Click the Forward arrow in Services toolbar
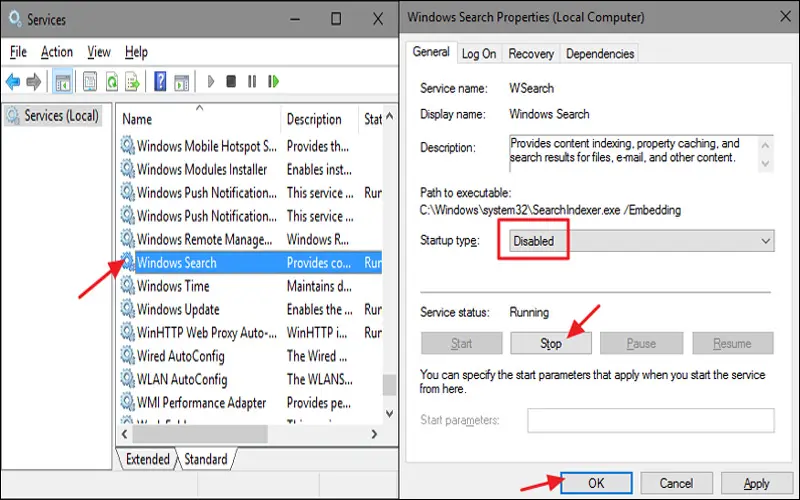The width and height of the screenshot is (800, 500). (x=34, y=82)
